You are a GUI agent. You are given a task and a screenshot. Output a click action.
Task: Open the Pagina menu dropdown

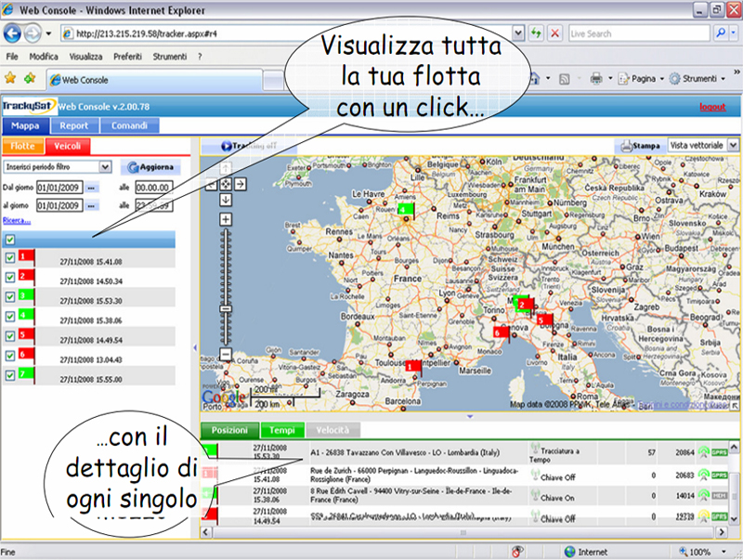[x=641, y=79]
